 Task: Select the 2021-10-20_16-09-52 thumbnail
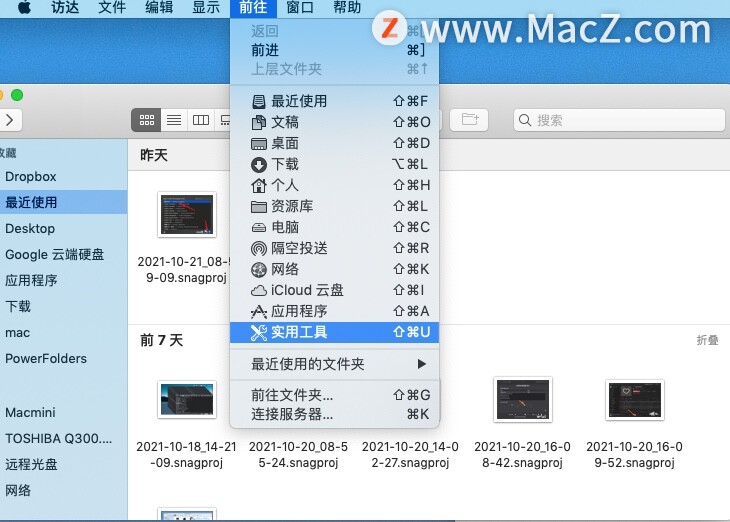click(x=635, y=400)
